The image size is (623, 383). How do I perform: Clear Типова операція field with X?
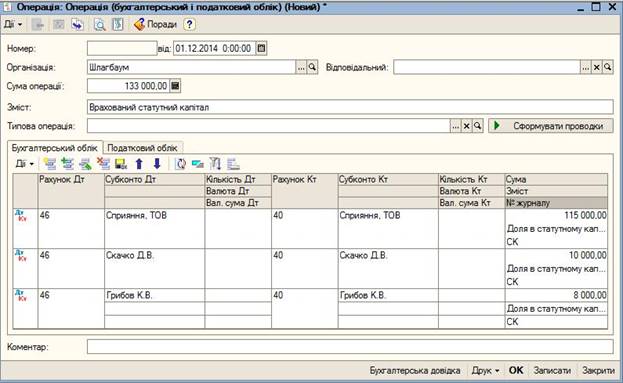tap(466, 126)
